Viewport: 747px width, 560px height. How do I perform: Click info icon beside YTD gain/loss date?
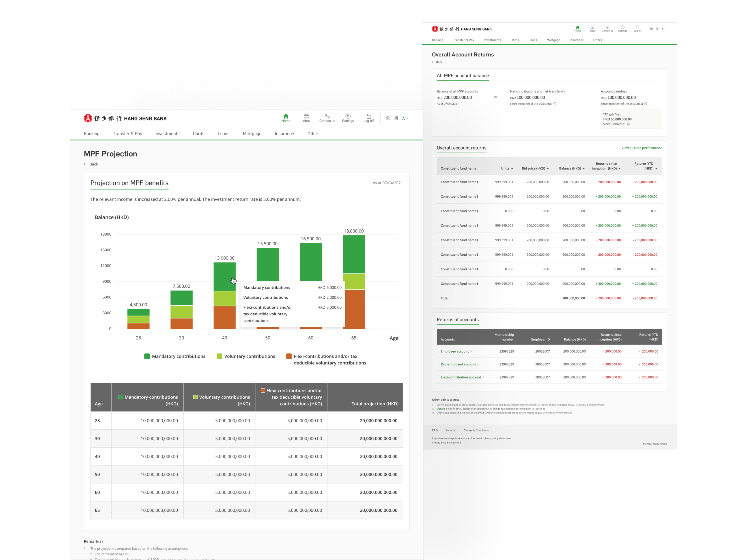click(629, 124)
